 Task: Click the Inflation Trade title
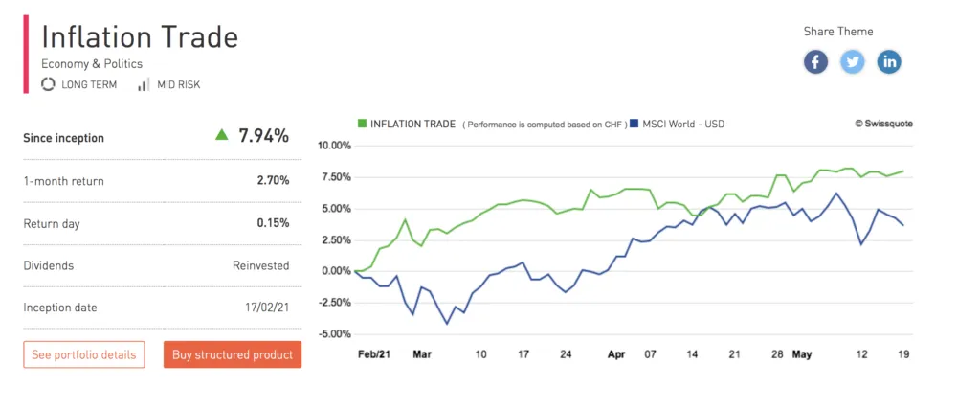coord(140,37)
